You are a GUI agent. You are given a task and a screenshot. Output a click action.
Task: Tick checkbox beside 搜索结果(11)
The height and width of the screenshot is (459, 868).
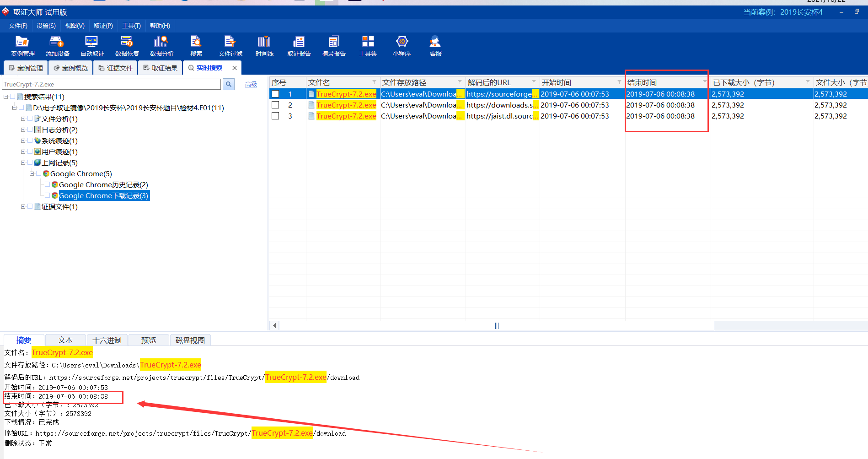pos(13,97)
